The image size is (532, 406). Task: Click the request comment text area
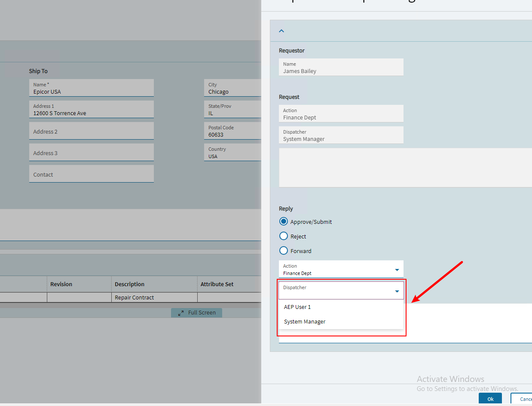(x=405, y=168)
